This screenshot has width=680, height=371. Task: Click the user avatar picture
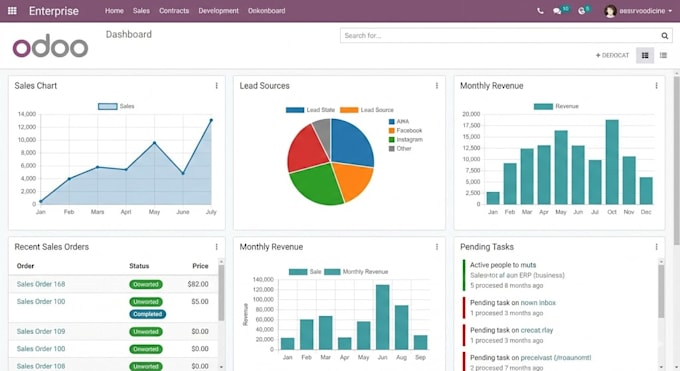pyautogui.click(x=610, y=11)
